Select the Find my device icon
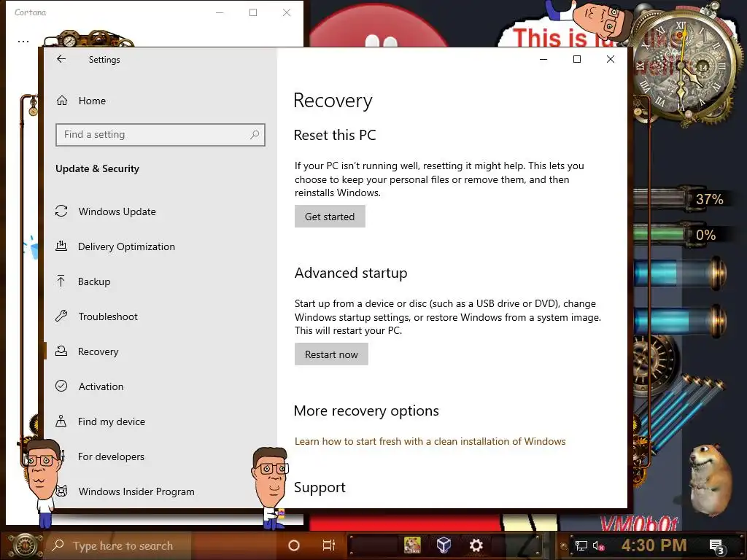This screenshot has height=560, width=747. tap(61, 421)
